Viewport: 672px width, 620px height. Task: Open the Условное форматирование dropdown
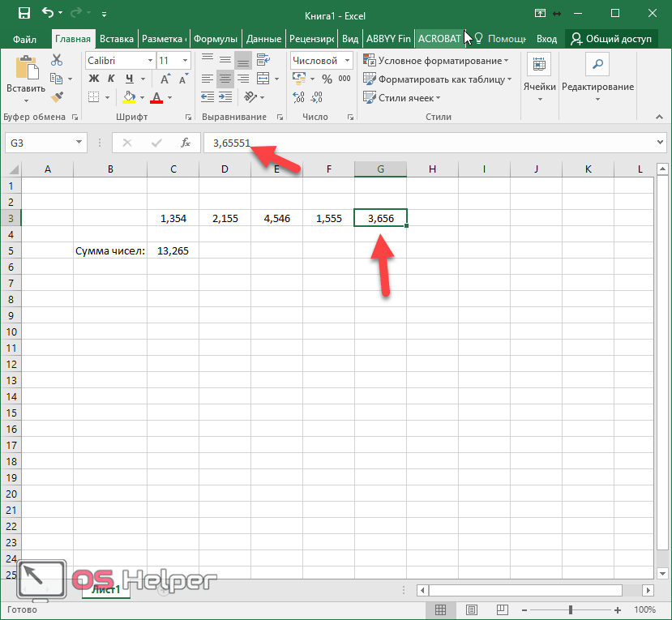(x=435, y=61)
